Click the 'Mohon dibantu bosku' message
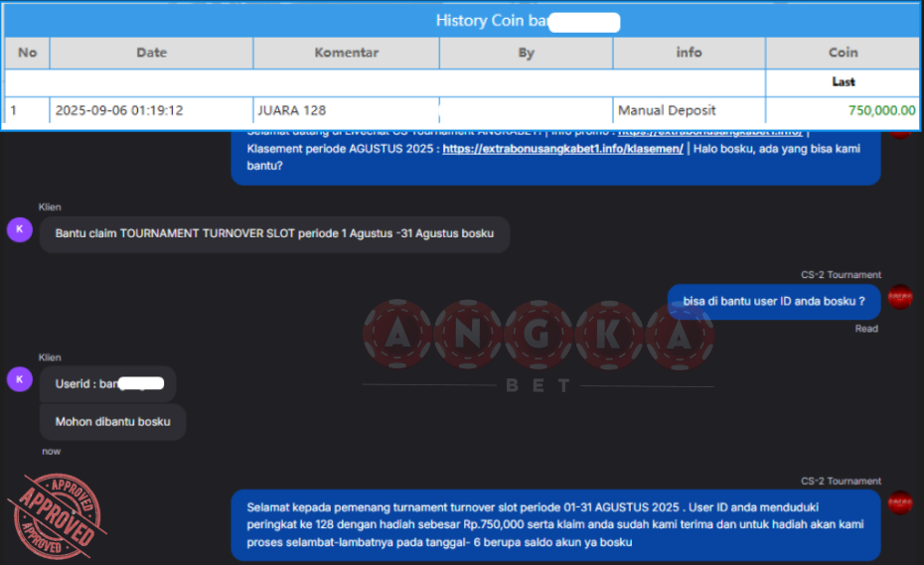The width and height of the screenshot is (924, 565). pyautogui.click(x=112, y=422)
